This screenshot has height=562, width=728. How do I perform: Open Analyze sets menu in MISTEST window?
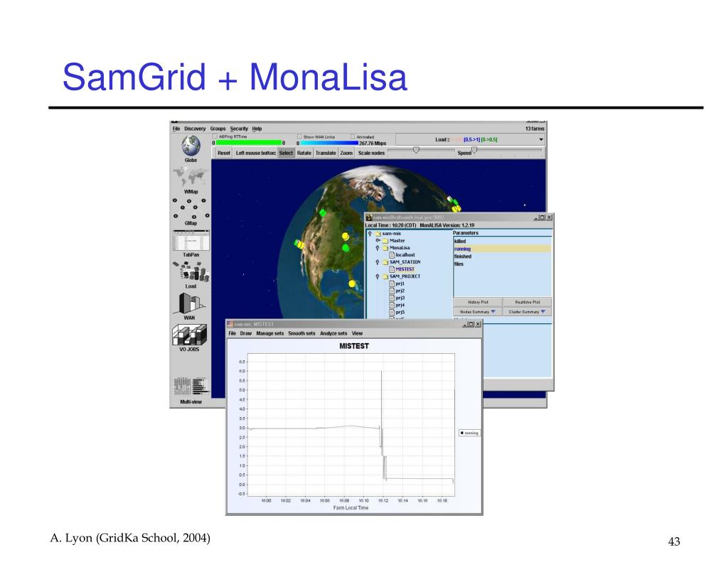[x=333, y=333]
